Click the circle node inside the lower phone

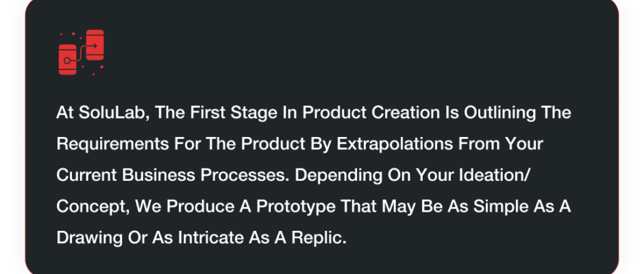pos(67,61)
